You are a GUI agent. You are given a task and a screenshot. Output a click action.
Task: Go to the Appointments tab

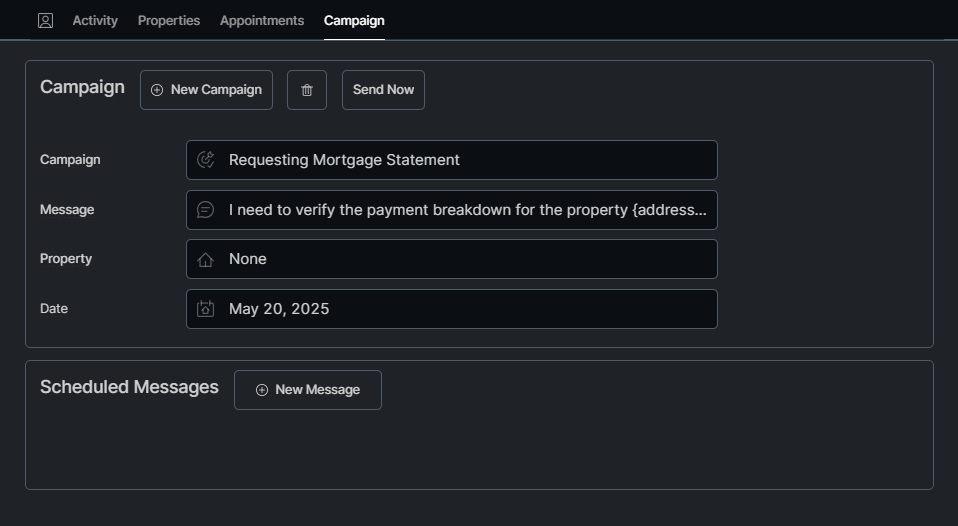pyautogui.click(x=262, y=20)
